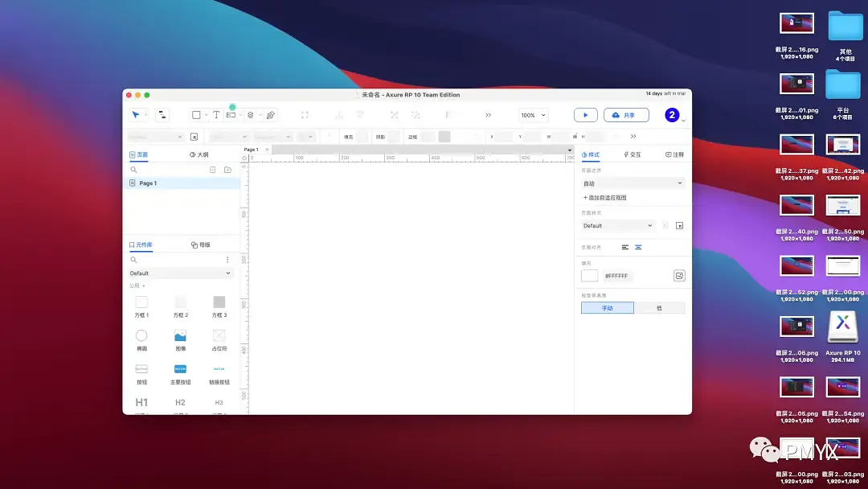Select 手动 visual fidelity option
The width and height of the screenshot is (868, 489).
[x=608, y=308]
